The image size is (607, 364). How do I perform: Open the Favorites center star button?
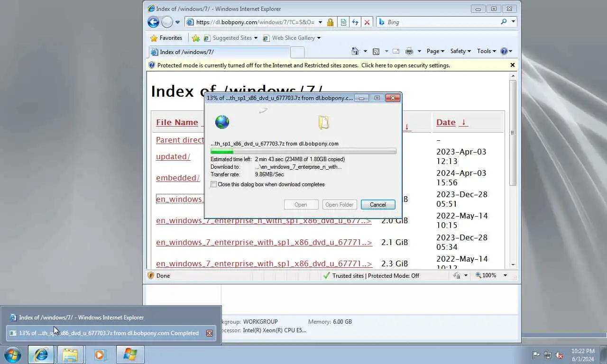pos(166,38)
